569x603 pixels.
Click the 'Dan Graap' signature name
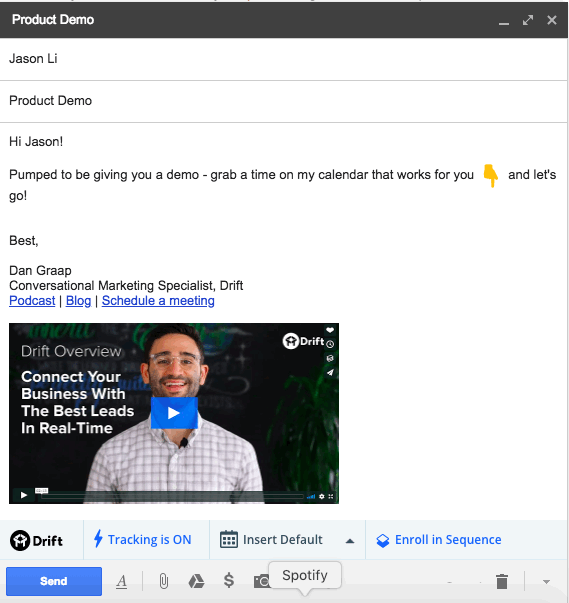[x=40, y=270]
